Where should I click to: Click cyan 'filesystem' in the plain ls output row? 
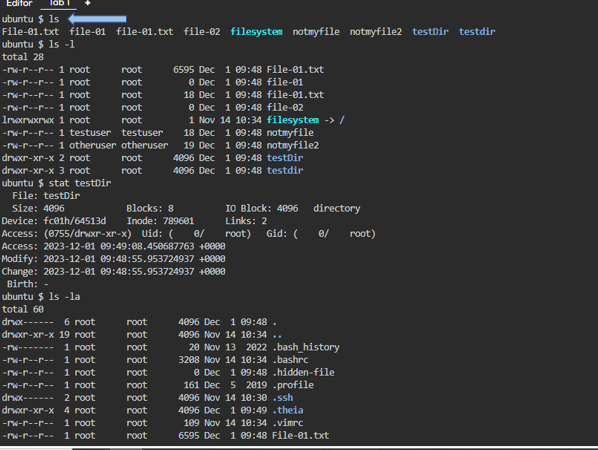(x=256, y=32)
